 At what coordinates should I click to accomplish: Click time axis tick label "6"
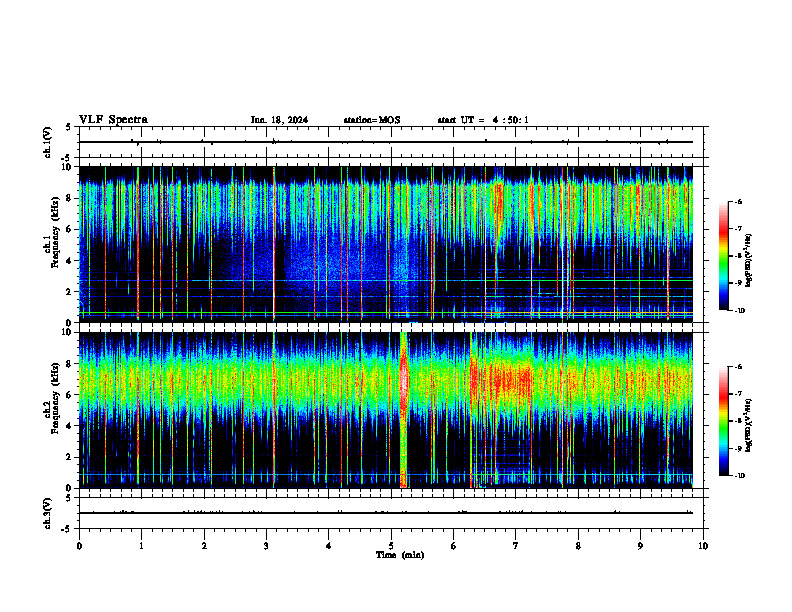coord(454,546)
